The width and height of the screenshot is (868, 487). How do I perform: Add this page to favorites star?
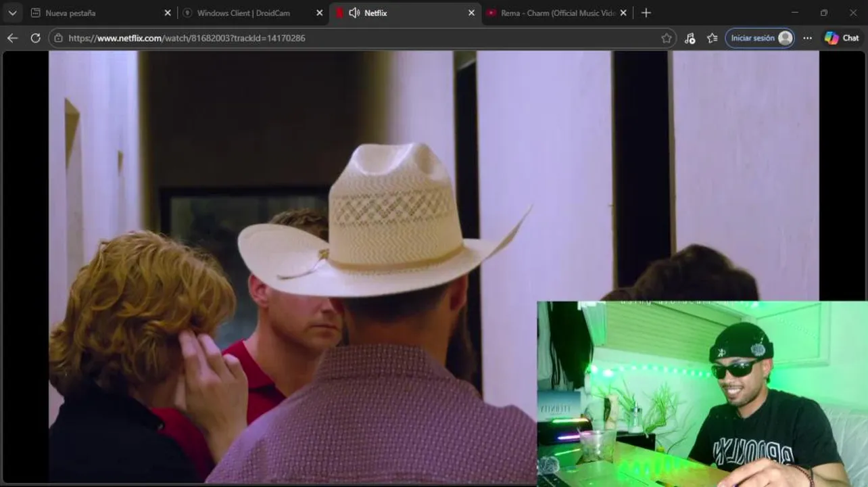click(666, 39)
